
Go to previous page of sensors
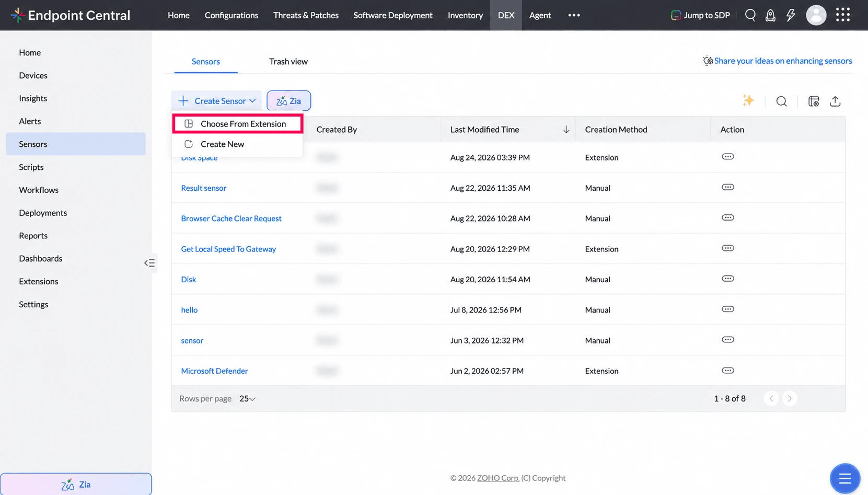click(x=771, y=398)
